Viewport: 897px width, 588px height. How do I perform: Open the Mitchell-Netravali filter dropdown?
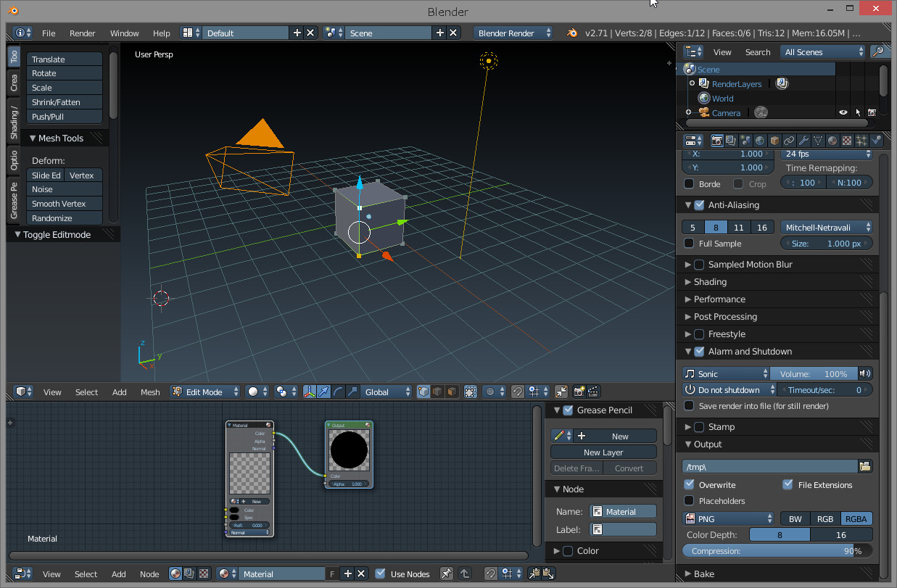click(x=827, y=228)
